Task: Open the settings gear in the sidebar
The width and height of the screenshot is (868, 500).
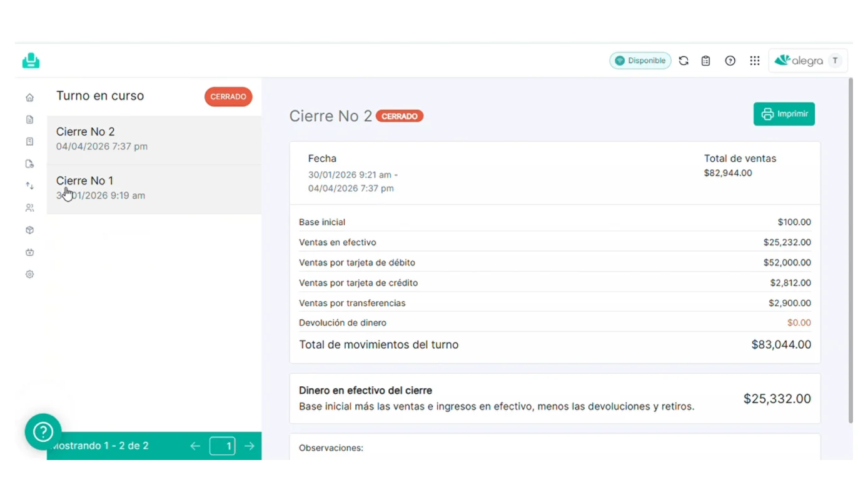Action: tap(29, 274)
